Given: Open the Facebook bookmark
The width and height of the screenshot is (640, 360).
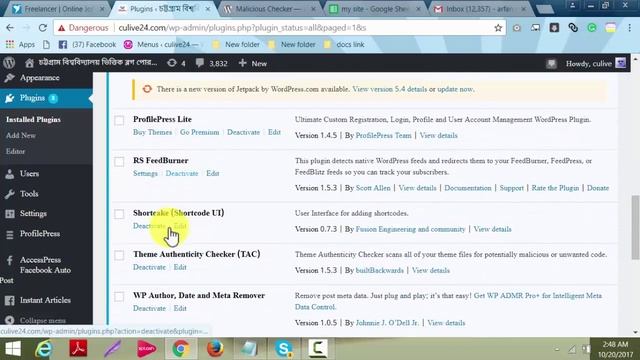Looking at the screenshot, I should [87, 44].
